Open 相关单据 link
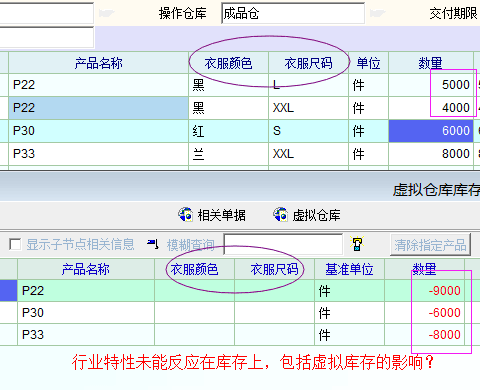The width and height of the screenshot is (480, 390). point(222,215)
